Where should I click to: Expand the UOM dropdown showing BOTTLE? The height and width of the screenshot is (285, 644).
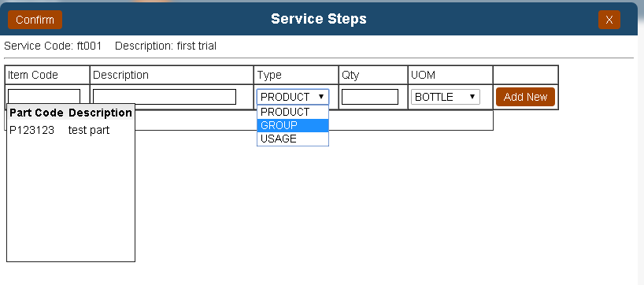[446, 97]
